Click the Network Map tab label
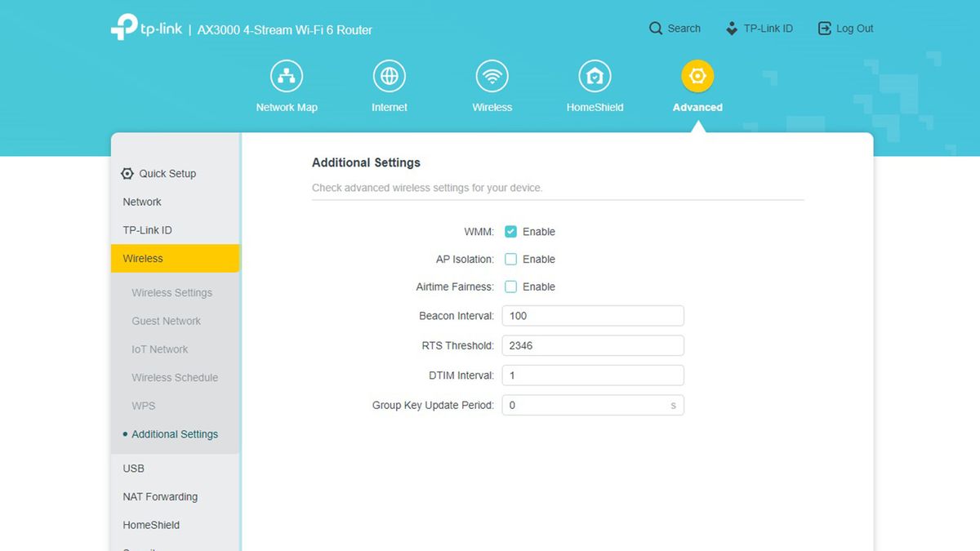The width and height of the screenshot is (980, 551). pos(287,108)
